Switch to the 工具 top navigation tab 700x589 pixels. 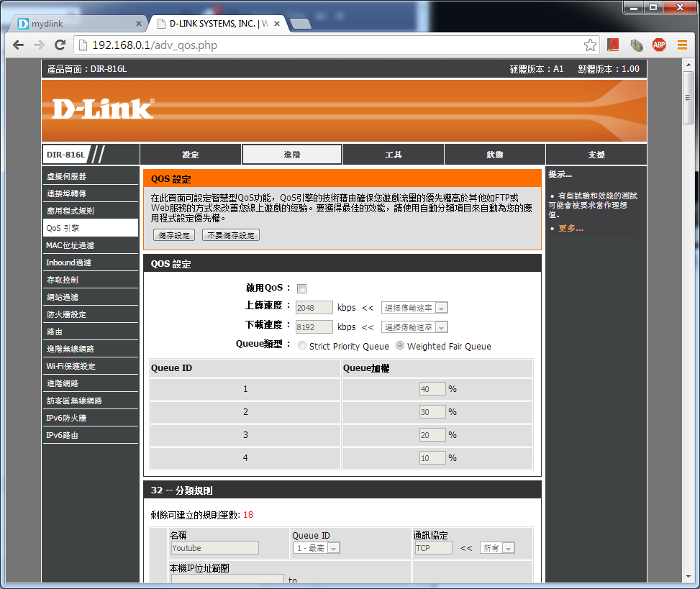393,155
